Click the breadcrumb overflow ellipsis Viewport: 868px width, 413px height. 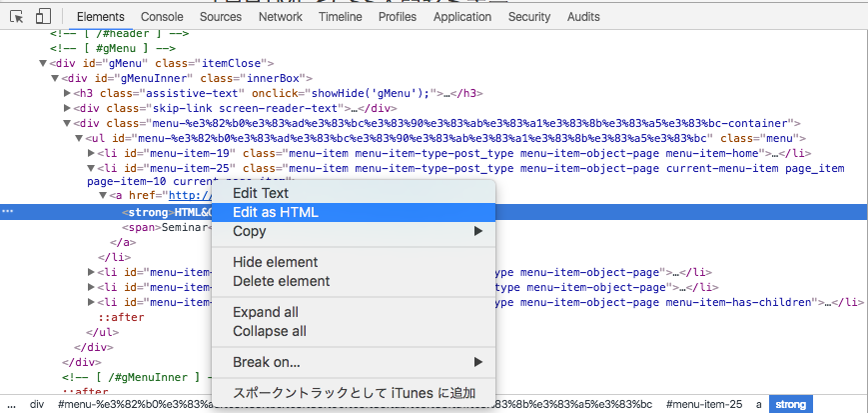coord(11,404)
